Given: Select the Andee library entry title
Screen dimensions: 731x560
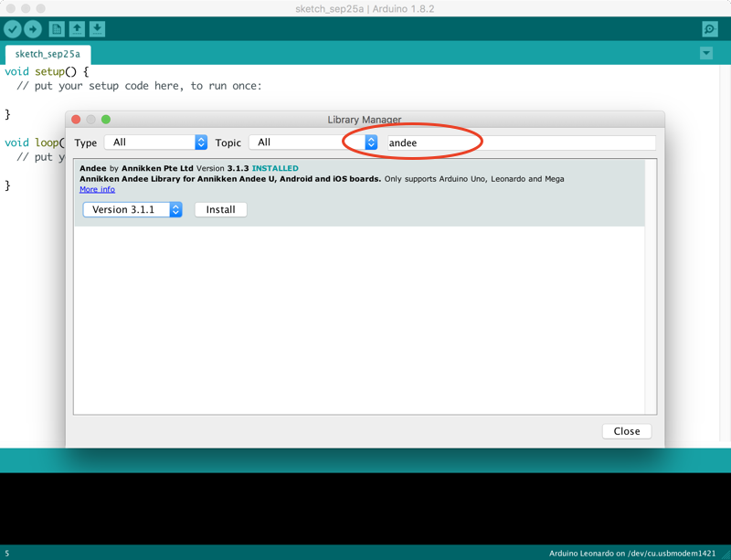Looking at the screenshot, I should point(93,168).
